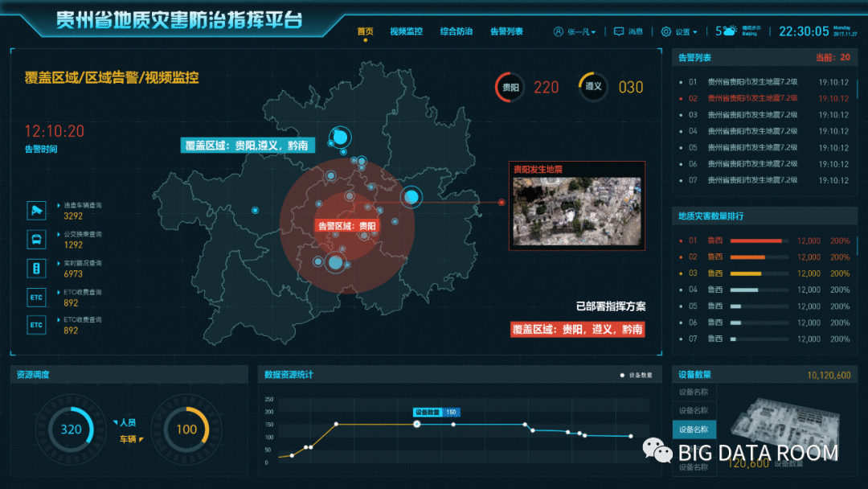Image resolution: width=868 pixels, height=489 pixels.
Task: Select alarm list row 03
Action: (764, 115)
